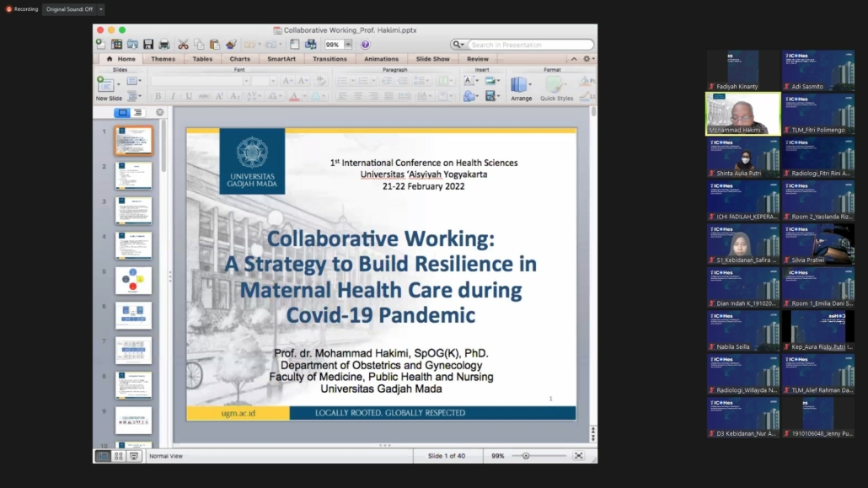Apply Bold formatting
Screen dimensions: 868x488
coord(158,96)
